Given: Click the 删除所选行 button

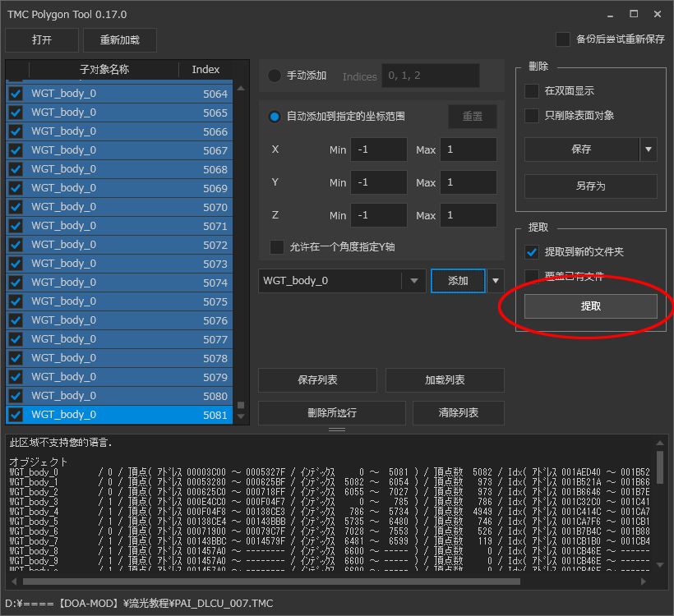Looking at the screenshot, I should tap(332, 413).
